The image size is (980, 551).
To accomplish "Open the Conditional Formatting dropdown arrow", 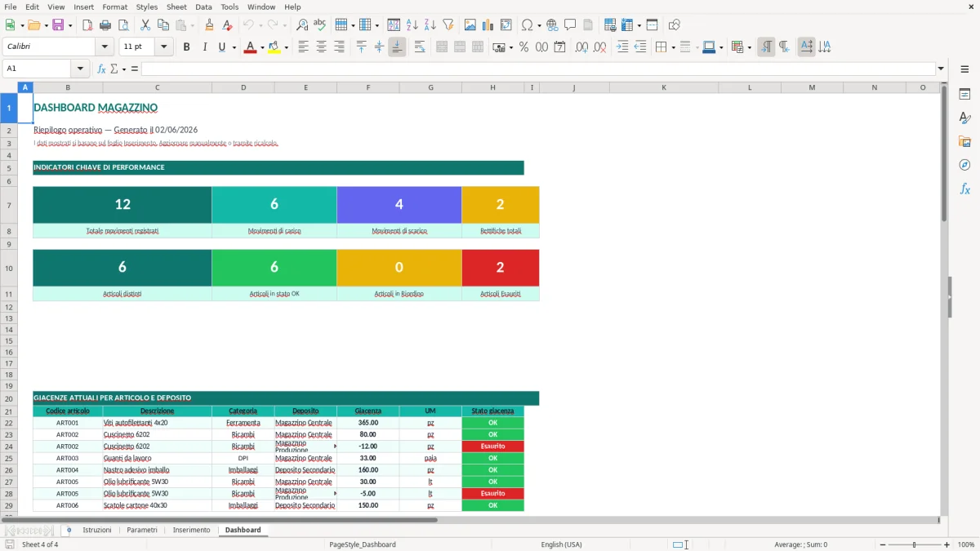I will click(x=749, y=47).
